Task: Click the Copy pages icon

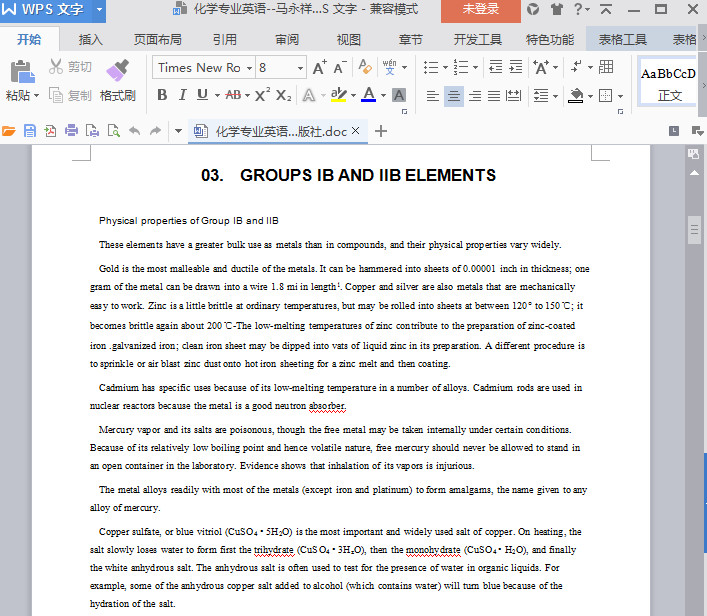Action: [56, 95]
